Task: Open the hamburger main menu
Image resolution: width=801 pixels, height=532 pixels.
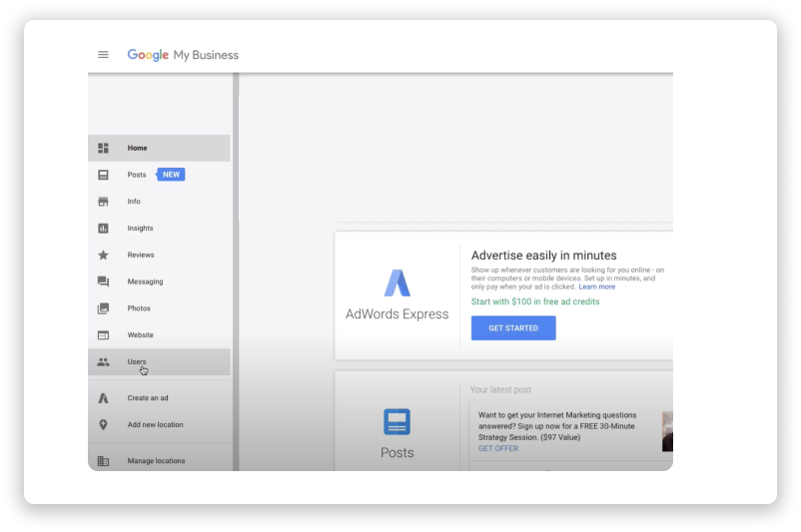Action: click(103, 55)
